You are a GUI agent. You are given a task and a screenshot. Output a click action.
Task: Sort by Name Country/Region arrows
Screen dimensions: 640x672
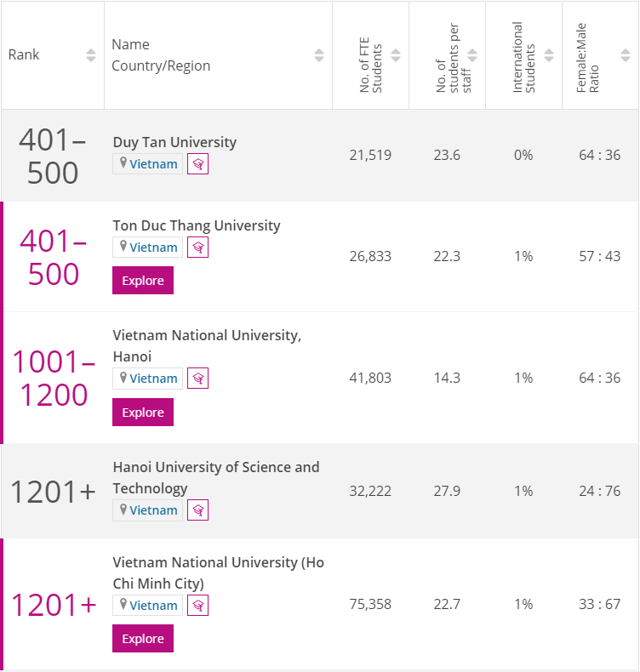click(319, 55)
